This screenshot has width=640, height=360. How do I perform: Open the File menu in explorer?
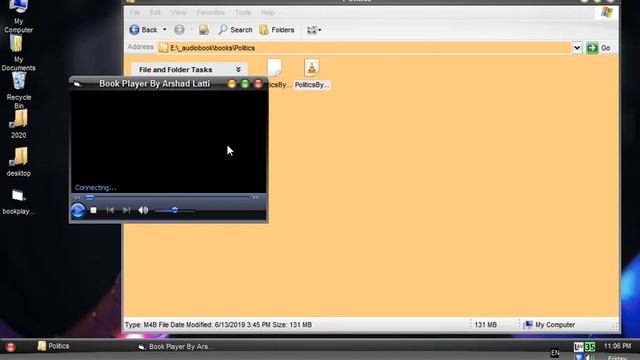point(135,13)
